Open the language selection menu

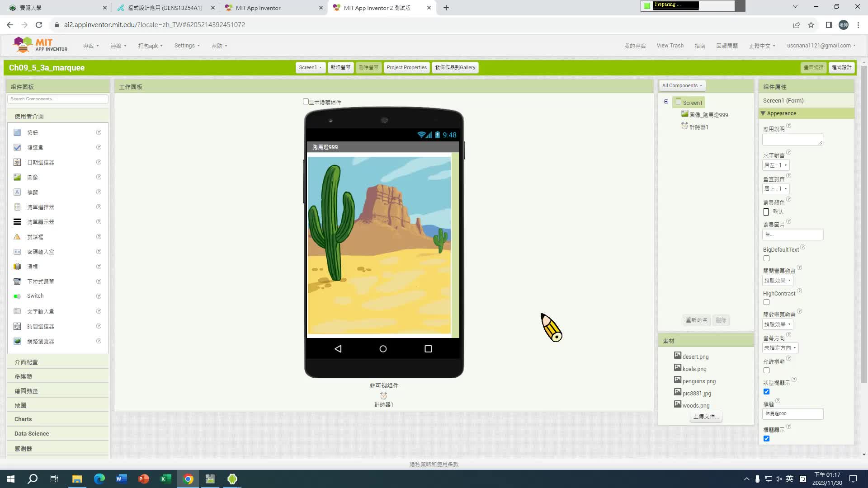(762, 46)
